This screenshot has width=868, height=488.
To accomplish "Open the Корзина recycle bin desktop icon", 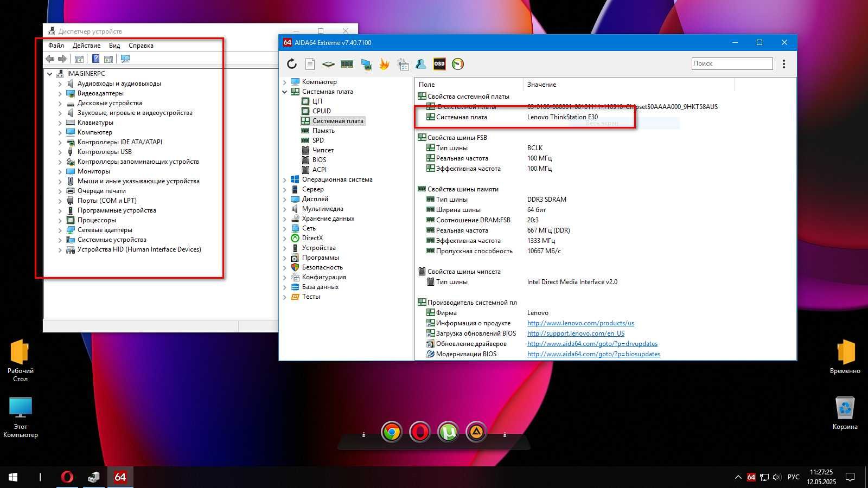I will coord(845,413).
